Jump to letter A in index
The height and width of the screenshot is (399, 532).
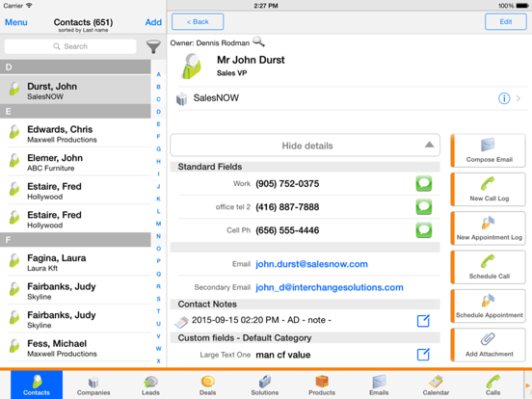pos(158,74)
